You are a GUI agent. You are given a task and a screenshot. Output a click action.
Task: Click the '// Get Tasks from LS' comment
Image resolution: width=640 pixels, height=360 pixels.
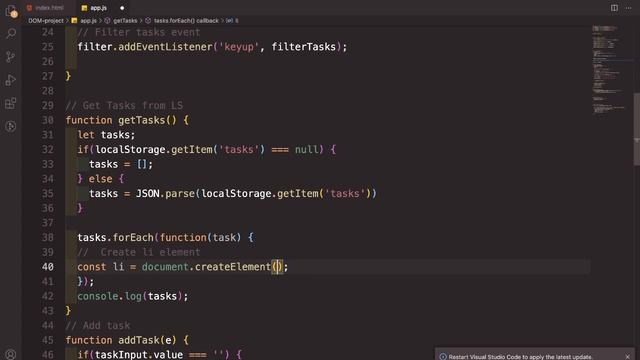click(x=124, y=106)
